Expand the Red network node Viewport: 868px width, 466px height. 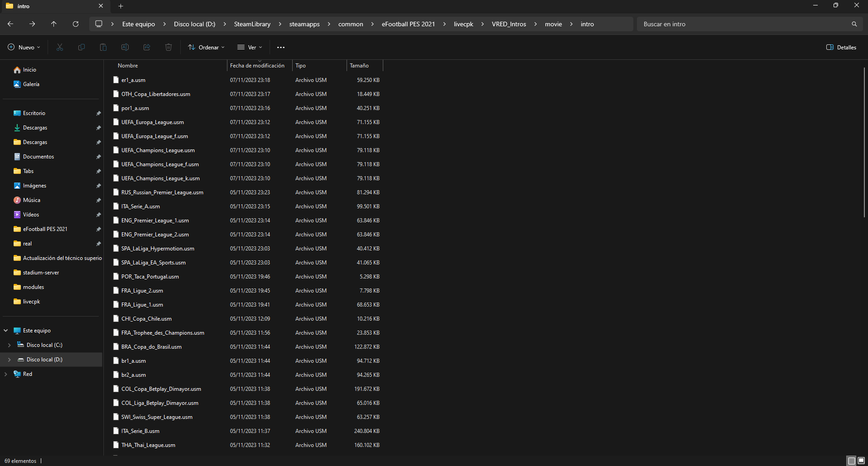tap(6, 374)
